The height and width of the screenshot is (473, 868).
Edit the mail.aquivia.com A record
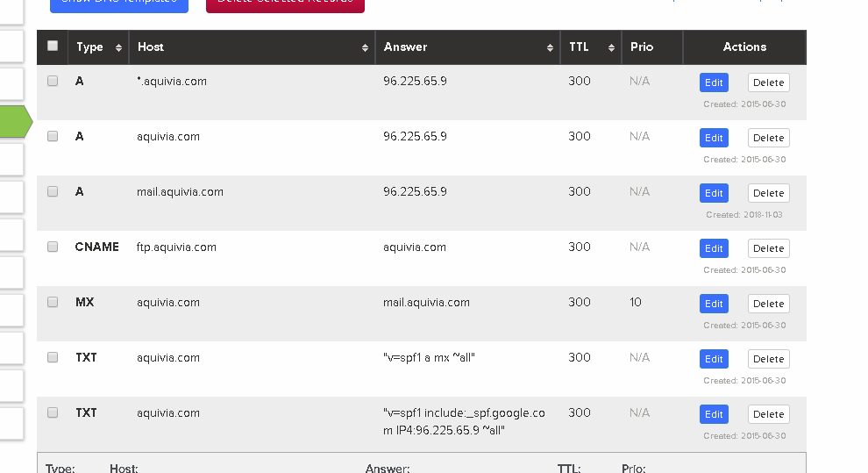point(714,193)
